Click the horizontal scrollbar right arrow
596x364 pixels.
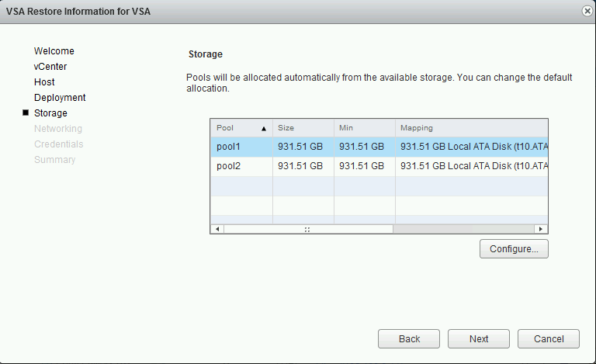[x=540, y=229]
